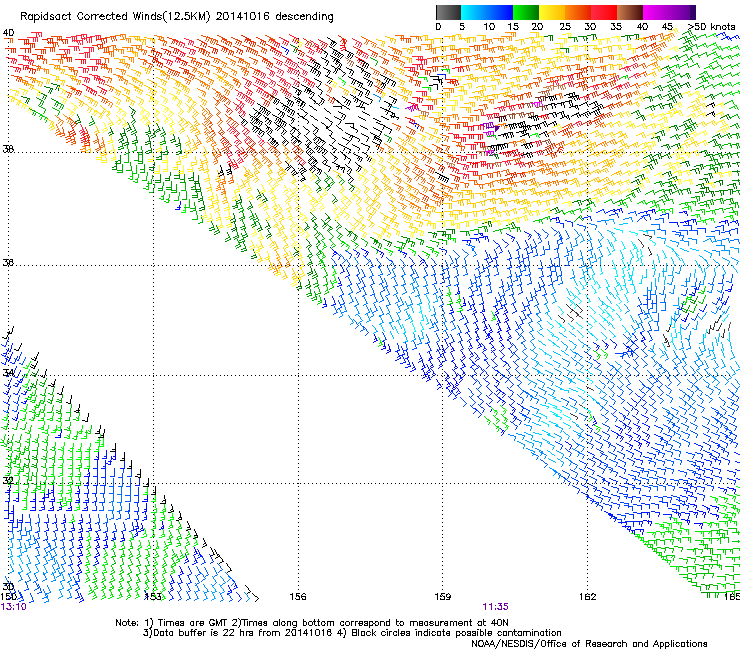Viewport: 740px width, 650px height.
Task: Select the yellow 20-25 knots legend swatch
Action: [x=552, y=12]
